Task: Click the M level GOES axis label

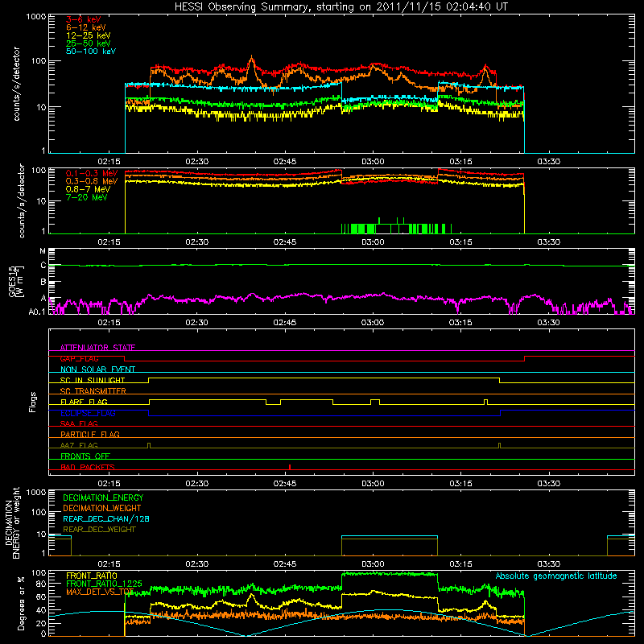Action: coord(43,251)
